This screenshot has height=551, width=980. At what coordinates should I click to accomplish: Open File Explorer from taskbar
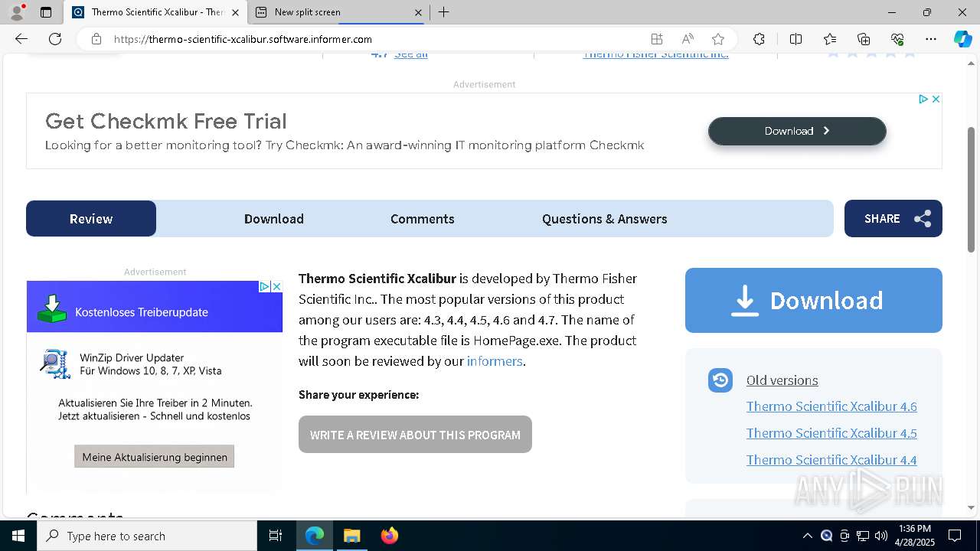(x=352, y=536)
